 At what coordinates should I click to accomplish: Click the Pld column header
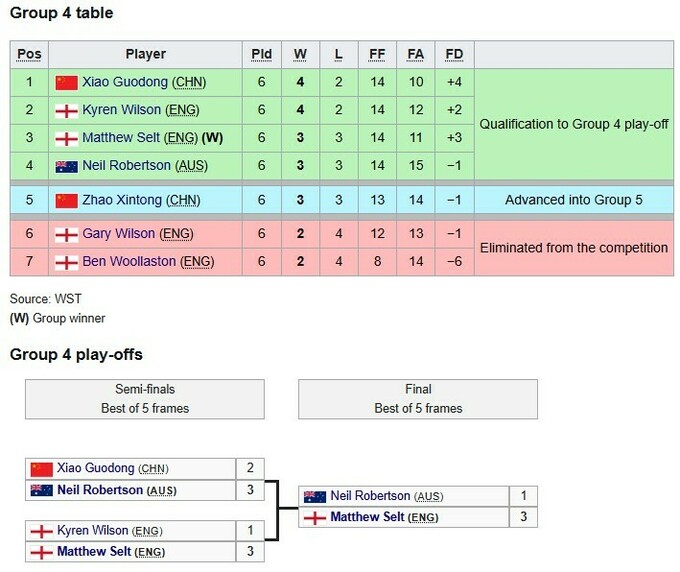(261, 54)
